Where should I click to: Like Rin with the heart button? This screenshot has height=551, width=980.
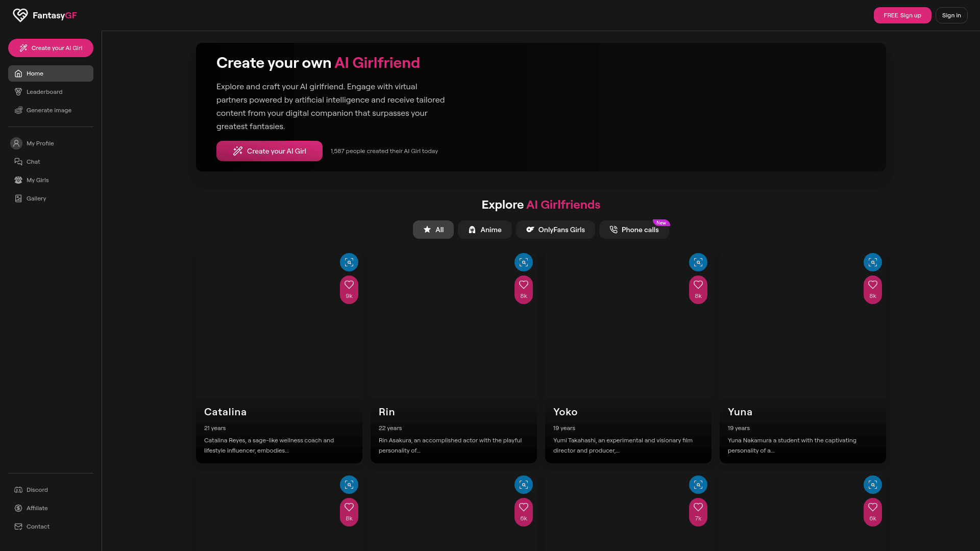(523, 289)
